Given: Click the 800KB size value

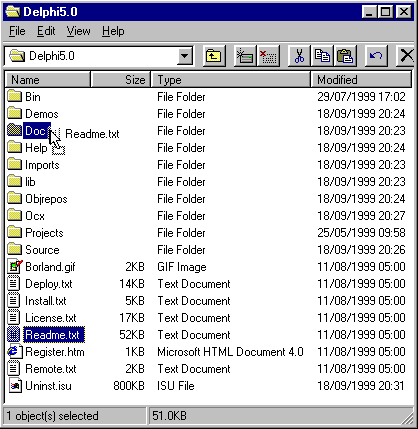Looking at the screenshot, I should pos(129,386).
